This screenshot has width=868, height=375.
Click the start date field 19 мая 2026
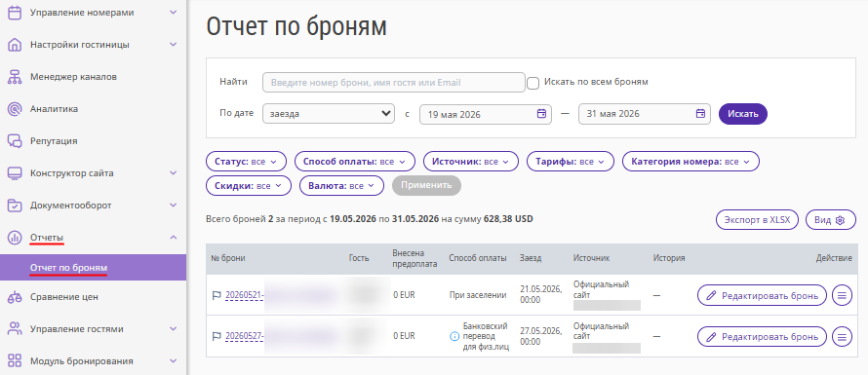pyautogui.click(x=486, y=114)
